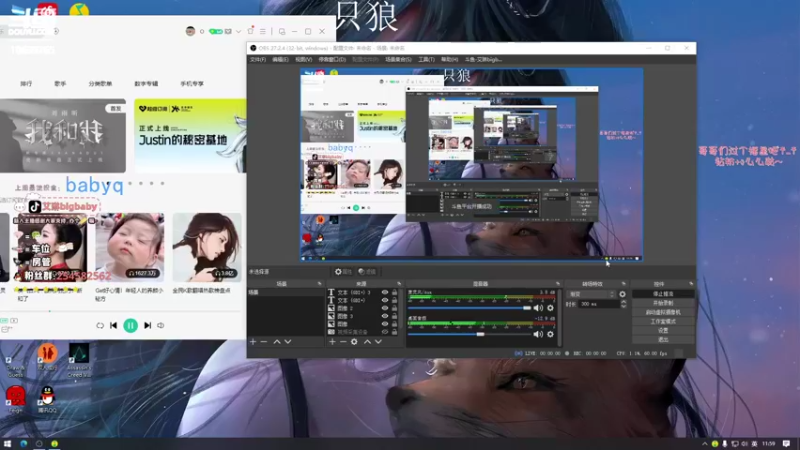Open the hamburger main menu in the music player
Screen dimensions: 800x450
tap(263, 32)
